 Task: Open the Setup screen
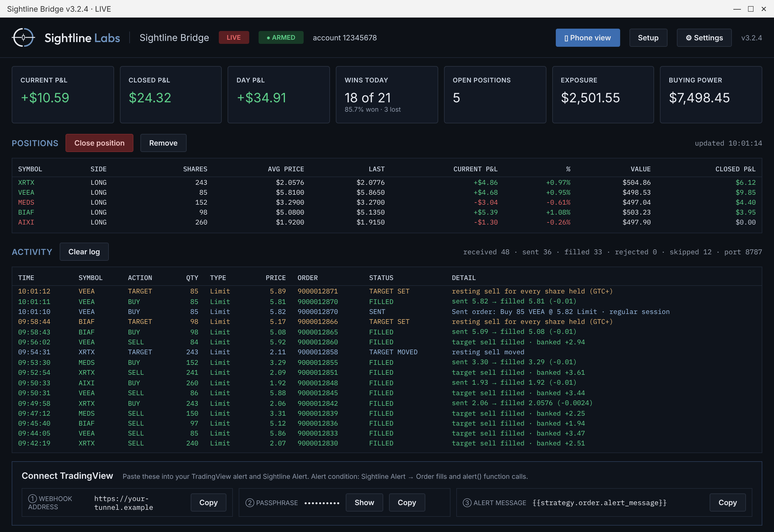pyautogui.click(x=648, y=38)
